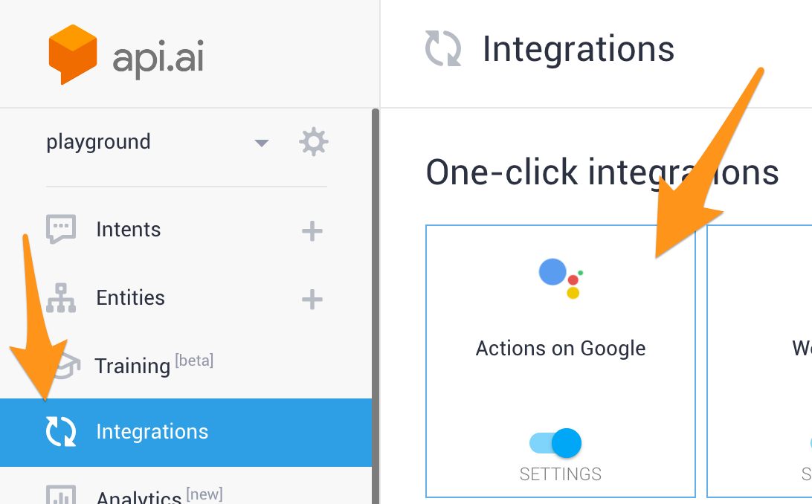
Task: Add a new entity with plus
Action: point(312,300)
